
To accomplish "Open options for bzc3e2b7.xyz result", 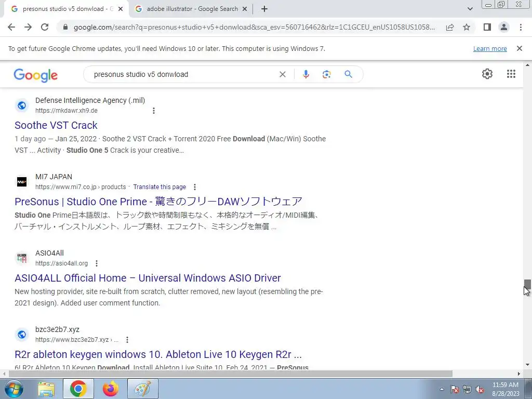I will (x=127, y=340).
